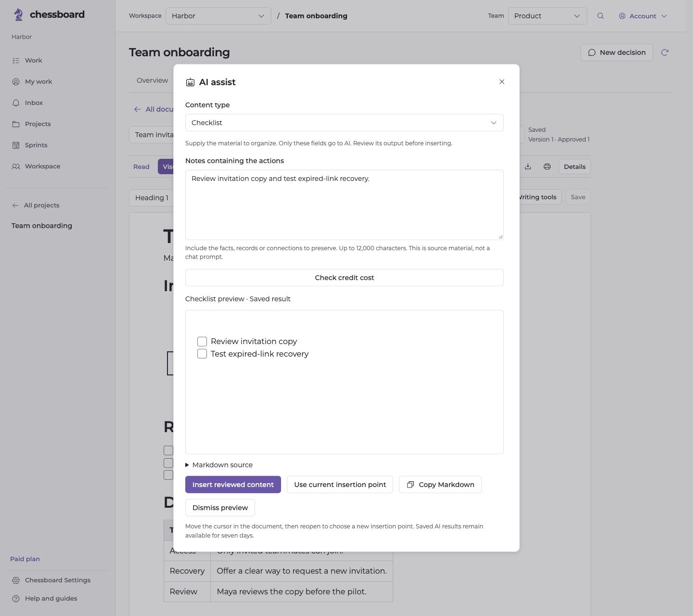Click the 'Offer a clear way' cell
The image size is (693, 616).
click(302, 571)
